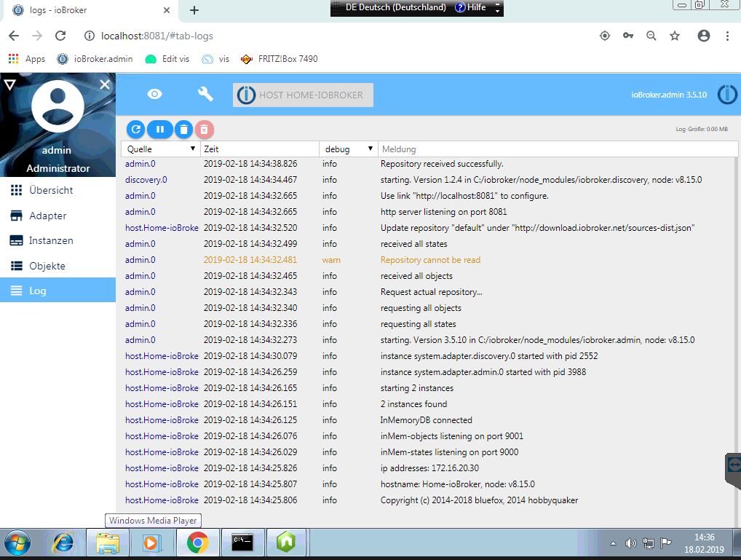Delete log on disk with red trash button

click(204, 129)
